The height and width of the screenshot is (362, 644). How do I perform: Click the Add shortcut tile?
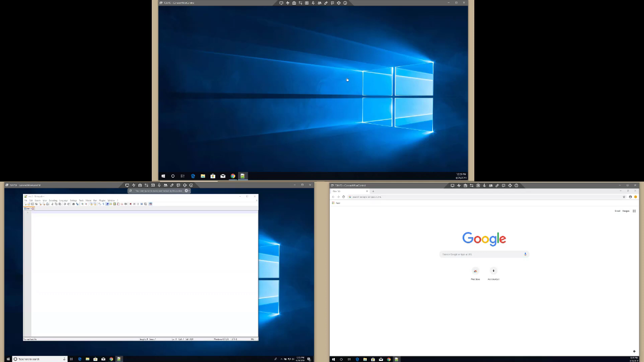click(x=493, y=273)
